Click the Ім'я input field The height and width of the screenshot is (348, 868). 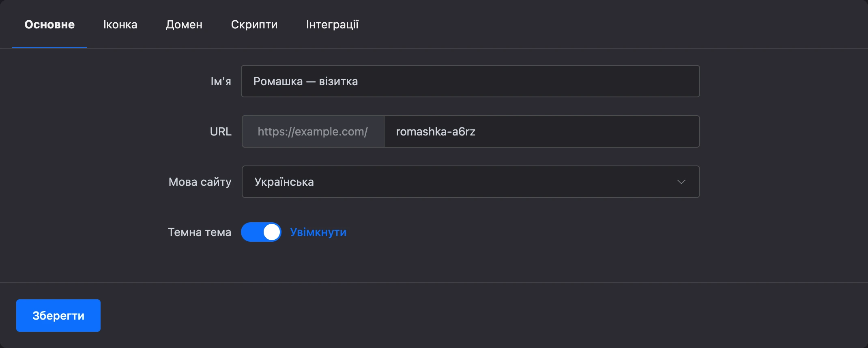[471, 81]
